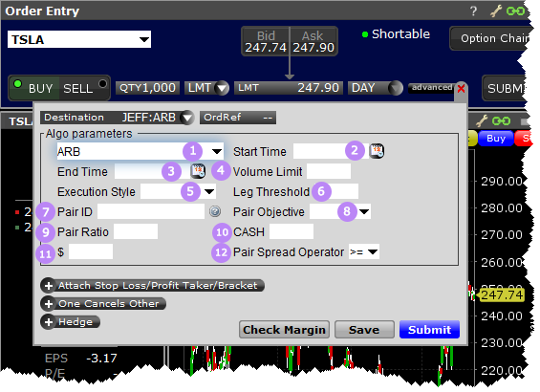Click the Order Entry green chain link icon

(x=515, y=11)
